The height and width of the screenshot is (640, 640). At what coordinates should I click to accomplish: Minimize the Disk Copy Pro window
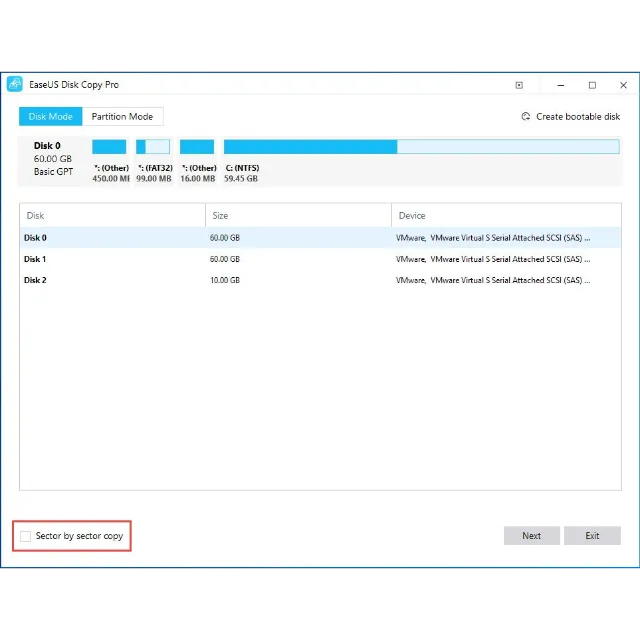(556, 85)
